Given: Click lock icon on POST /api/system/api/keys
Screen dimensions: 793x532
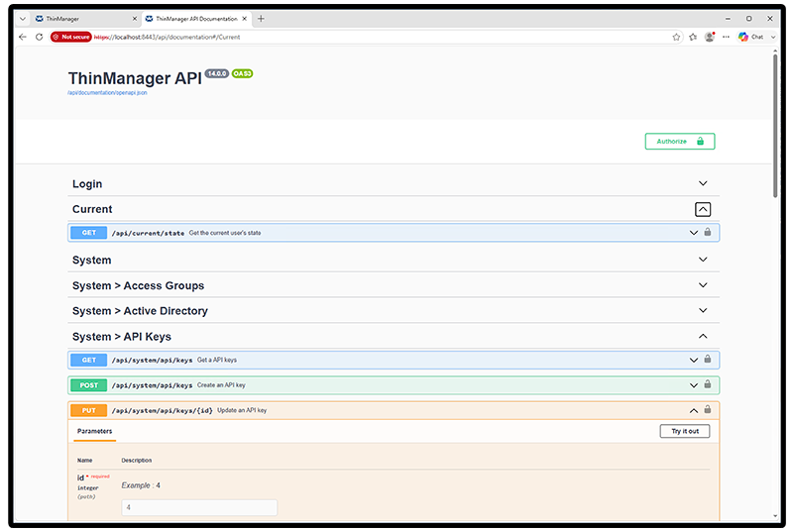Looking at the screenshot, I should click(x=708, y=384).
